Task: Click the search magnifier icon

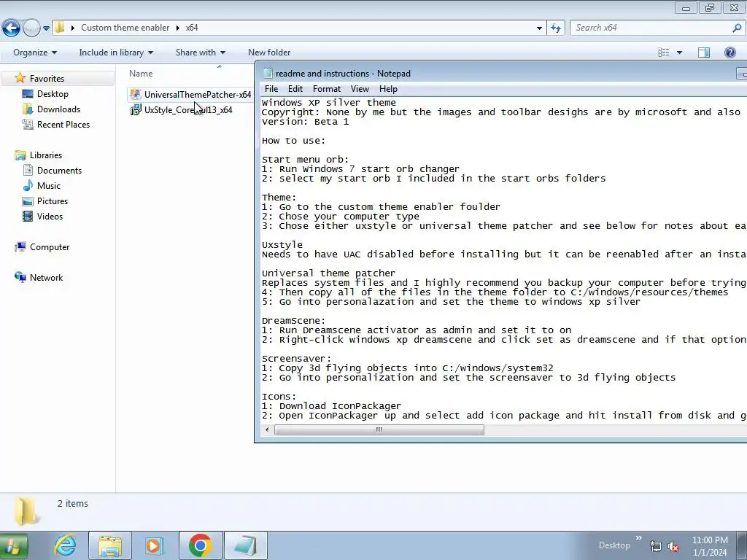Action: tap(737, 28)
